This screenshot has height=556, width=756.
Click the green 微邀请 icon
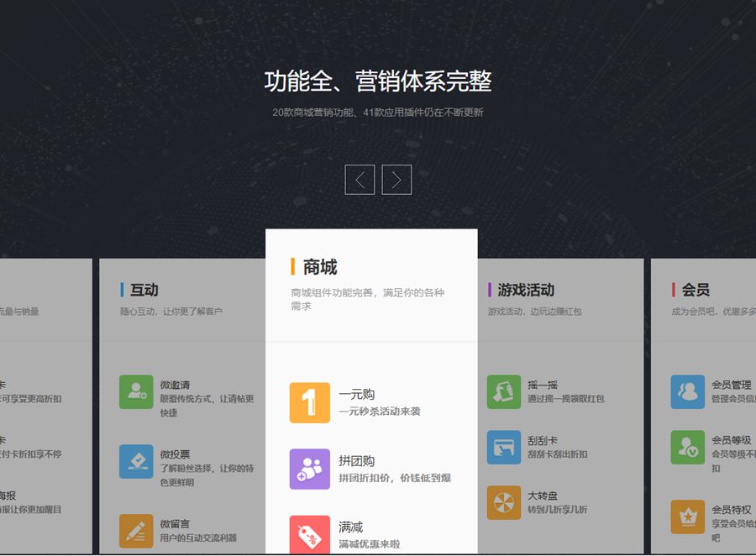(x=136, y=391)
